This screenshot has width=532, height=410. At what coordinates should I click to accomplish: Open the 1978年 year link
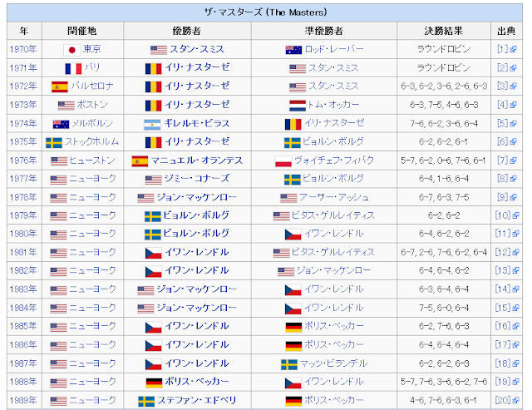(23, 197)
